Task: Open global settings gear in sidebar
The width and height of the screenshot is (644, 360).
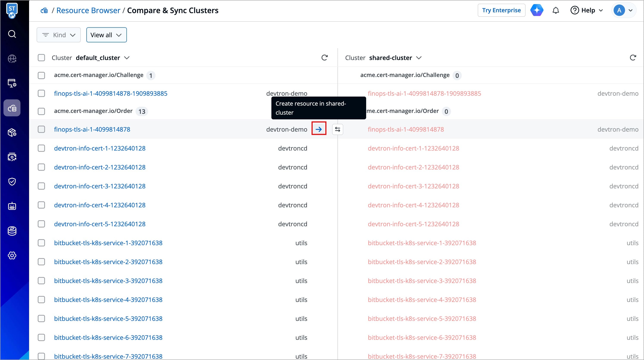Action: pyautogui.click(x=12, y=255)
